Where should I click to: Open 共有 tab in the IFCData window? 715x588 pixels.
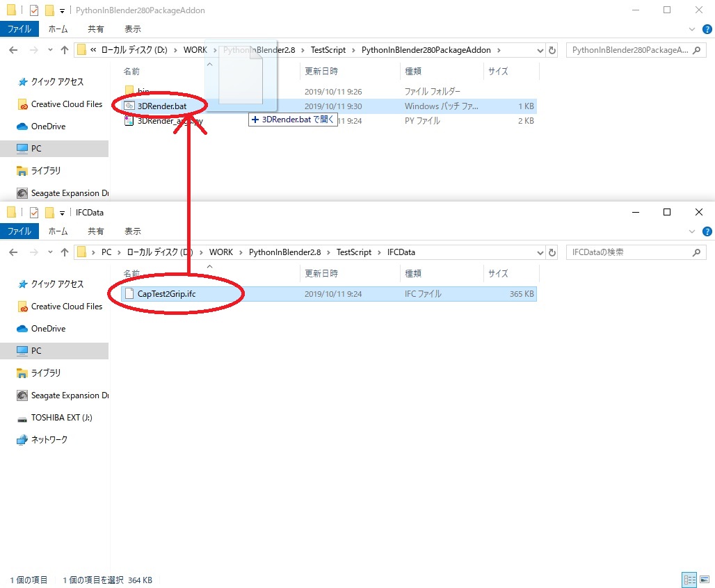point(95,231)
